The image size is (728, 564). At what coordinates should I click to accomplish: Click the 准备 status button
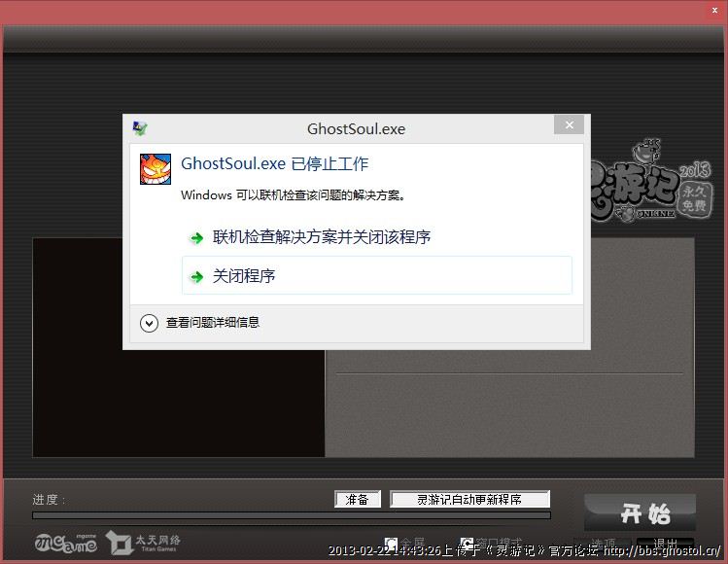357,499
